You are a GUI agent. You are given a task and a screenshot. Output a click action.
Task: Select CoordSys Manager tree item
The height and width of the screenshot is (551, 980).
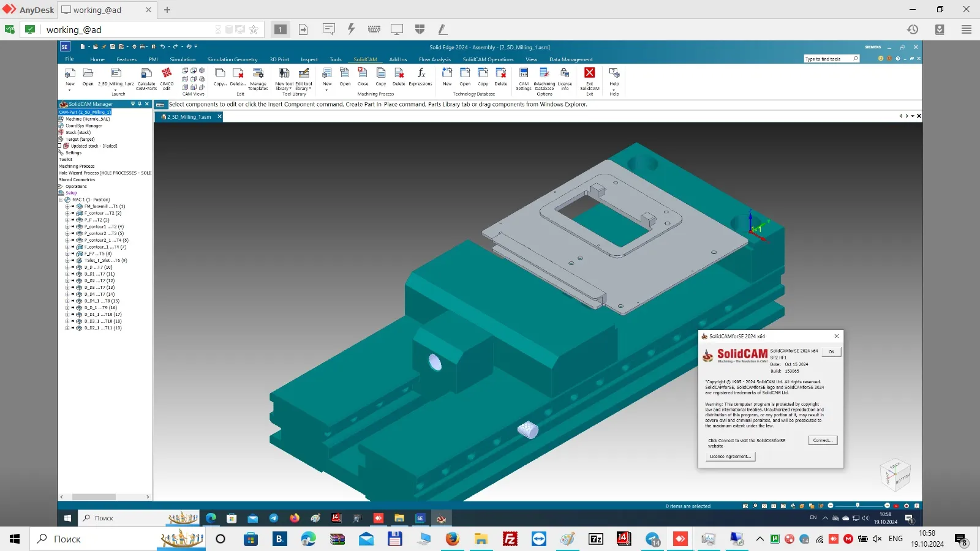coord(84,126)
